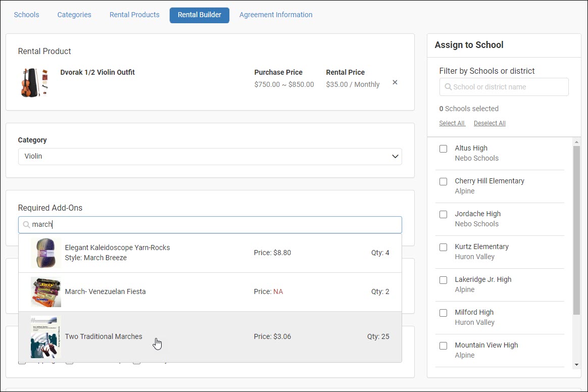Select the Two Traditional Marches thumbnail
This screenshot has height=392, width=588.
coord(46,337)
